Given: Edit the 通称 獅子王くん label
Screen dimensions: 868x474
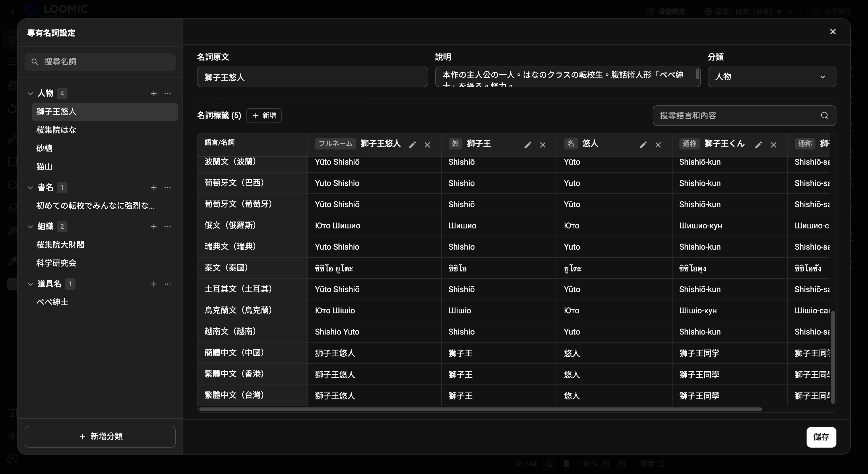Looking at the screenshot, I should tap(758, 145).
